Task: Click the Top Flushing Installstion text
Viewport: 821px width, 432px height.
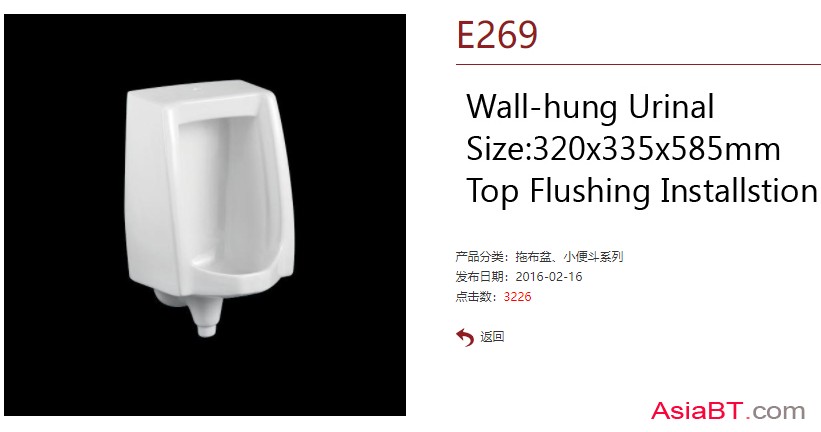Action: (641, 191)
